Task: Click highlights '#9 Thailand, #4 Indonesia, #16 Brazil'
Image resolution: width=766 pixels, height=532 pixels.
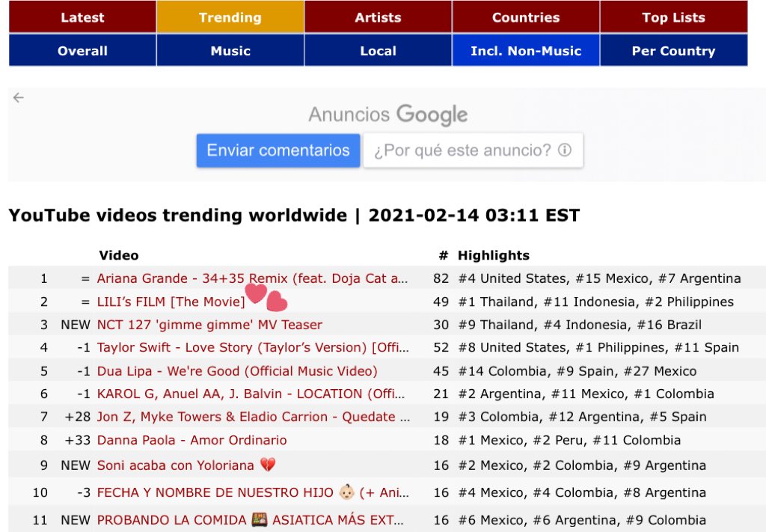Action: click(x=580, y=325)
